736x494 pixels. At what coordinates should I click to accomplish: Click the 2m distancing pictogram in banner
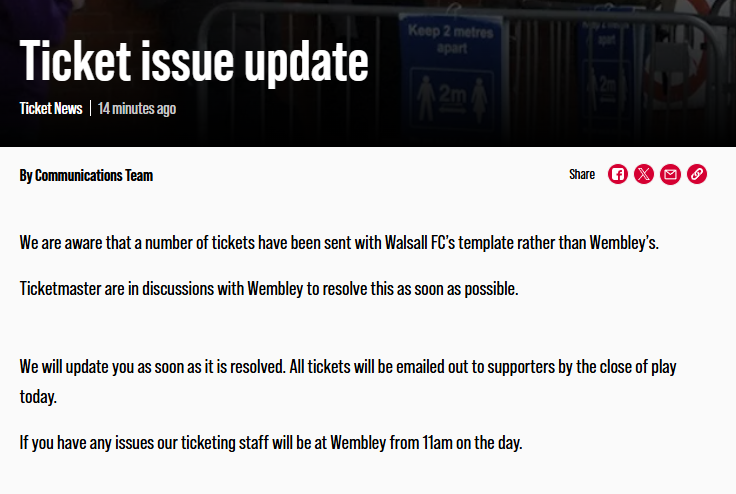pyautogui.click(x=452, y=98)
